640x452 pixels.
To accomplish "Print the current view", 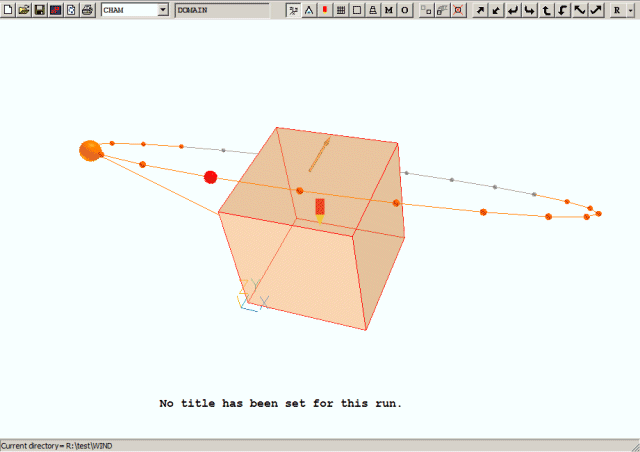I will [87, 10].
